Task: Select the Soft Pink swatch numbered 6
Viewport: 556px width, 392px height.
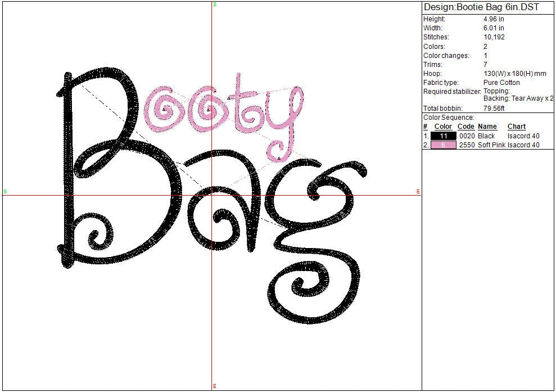Action: (443, 145)
